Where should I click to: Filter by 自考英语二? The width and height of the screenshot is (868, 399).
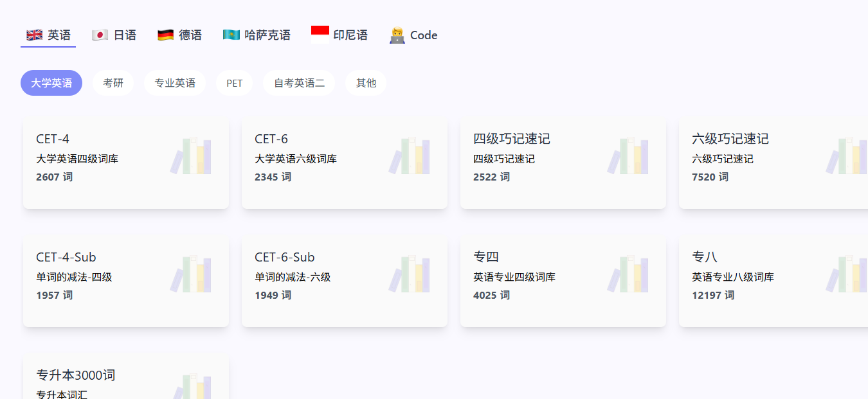(x=299, y=83)
